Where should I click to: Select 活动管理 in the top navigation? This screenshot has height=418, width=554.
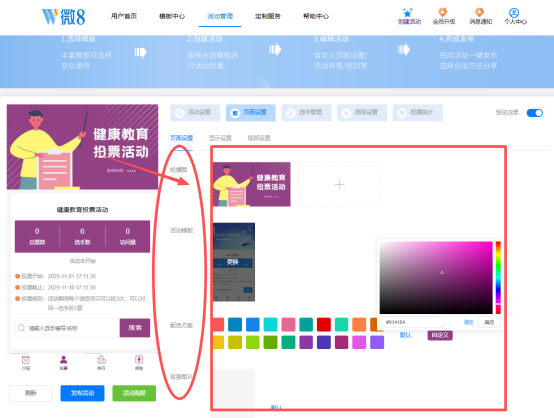coord(220,16)
